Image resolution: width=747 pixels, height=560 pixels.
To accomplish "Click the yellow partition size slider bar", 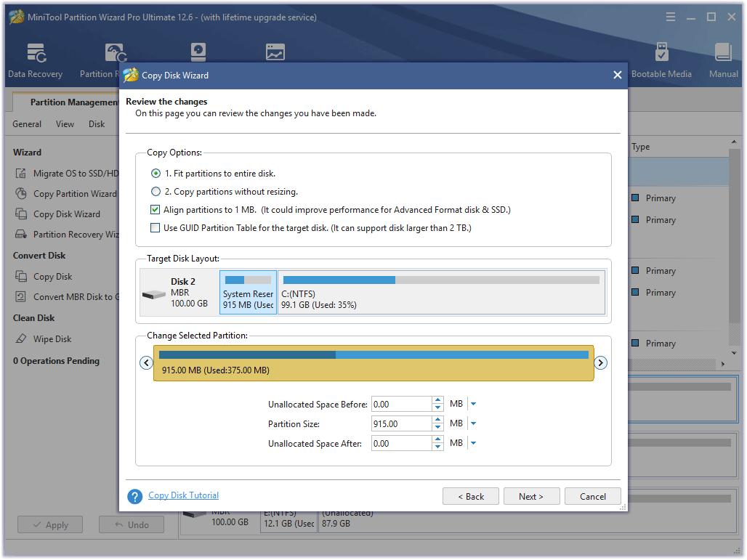I will coord(373,362).
